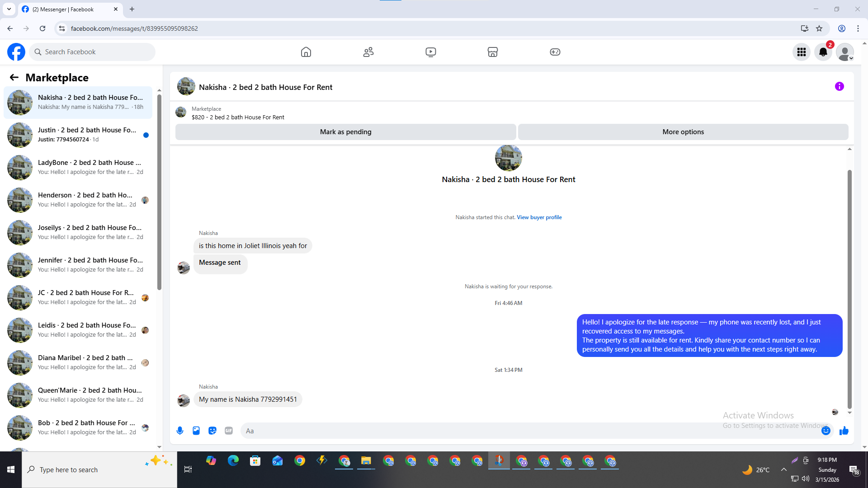Bookmark this page with star icon
The height and width of the screenshot is (488, 868).
pos(819,28)
